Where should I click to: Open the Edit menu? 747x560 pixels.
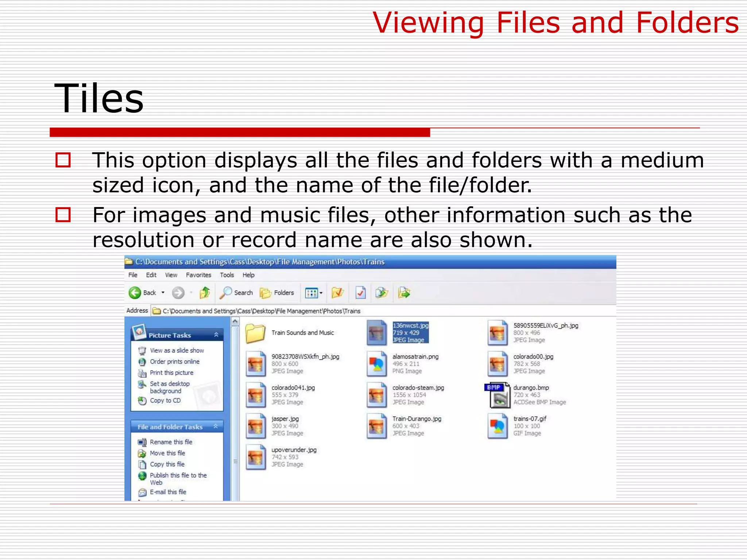[x=151, y=275]
